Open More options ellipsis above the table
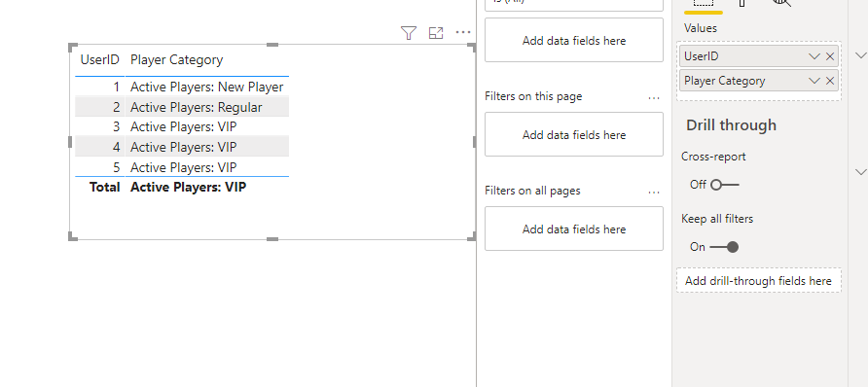The image size is (868, 387). click(x=463, y=33)
